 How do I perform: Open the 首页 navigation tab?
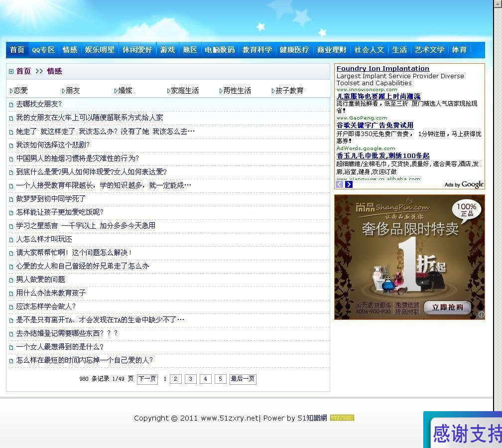(x=17, y=50)
